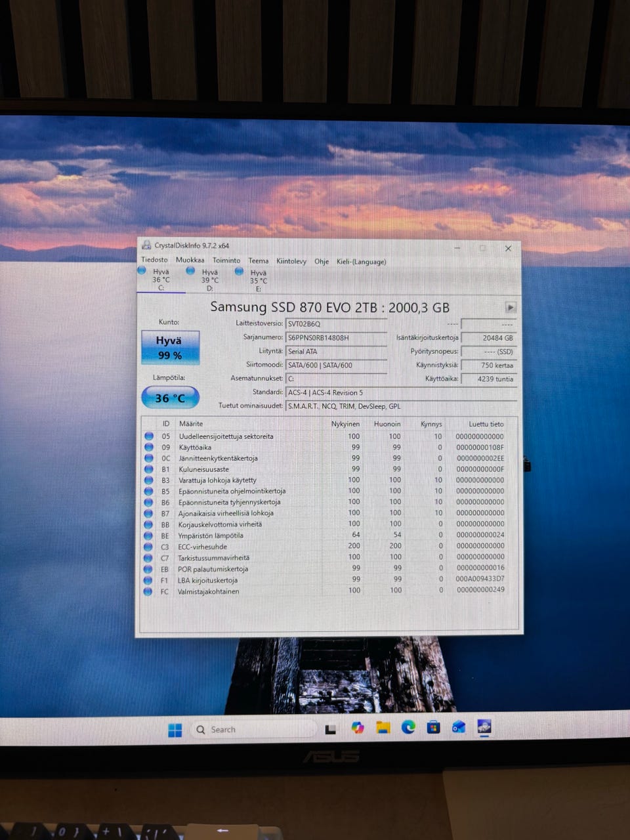
Task: Open the Kiintolevy menu
Action: (x=291, y=261)
